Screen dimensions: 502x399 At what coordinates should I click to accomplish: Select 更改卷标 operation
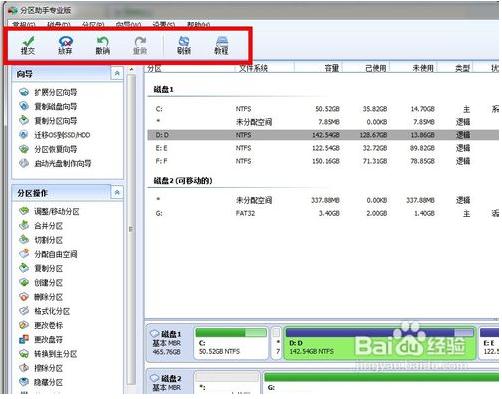(48, 325)
